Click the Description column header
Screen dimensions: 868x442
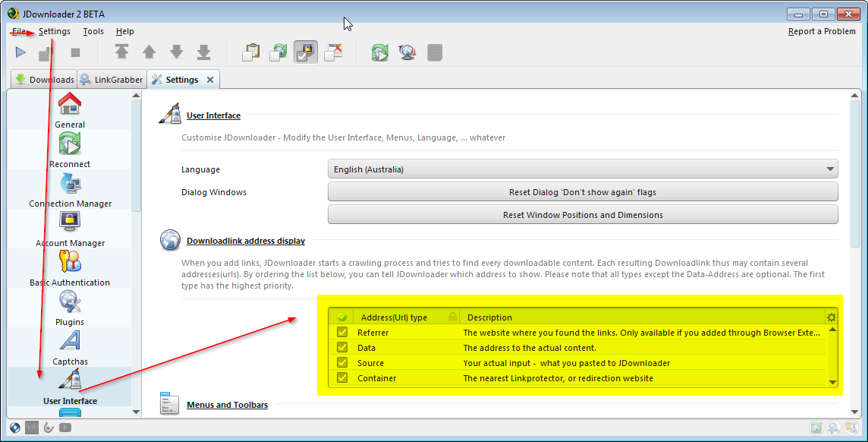pyautogui.click(x=489, y=317)
